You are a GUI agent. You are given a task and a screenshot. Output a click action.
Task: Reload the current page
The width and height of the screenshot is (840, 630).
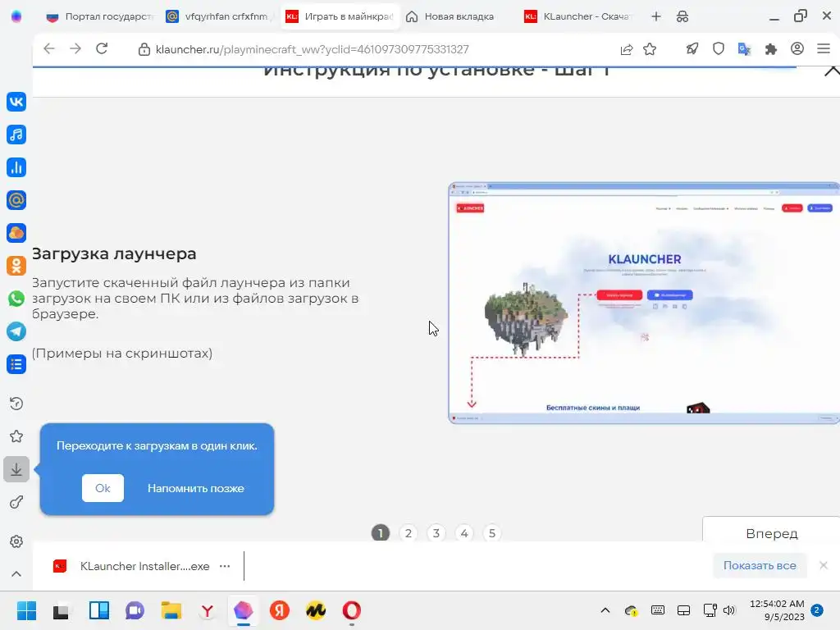102,48
